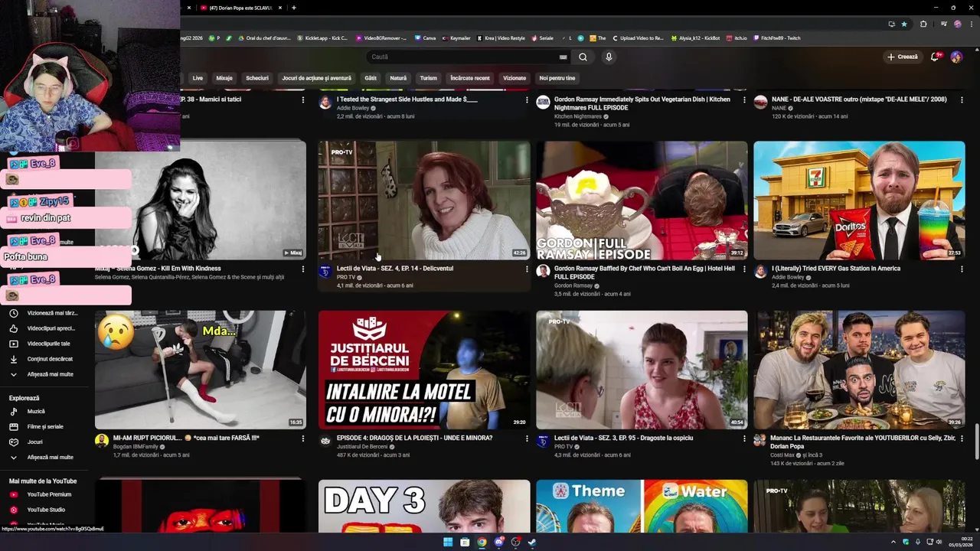Open options menu for Every Gas Station video
980x551 pixels.
(962, 269)
